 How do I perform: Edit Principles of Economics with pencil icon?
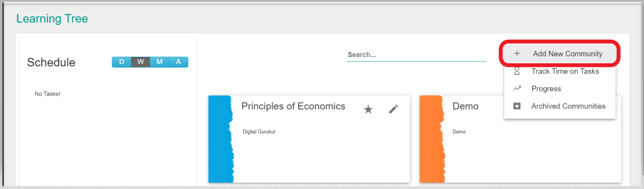393,109
